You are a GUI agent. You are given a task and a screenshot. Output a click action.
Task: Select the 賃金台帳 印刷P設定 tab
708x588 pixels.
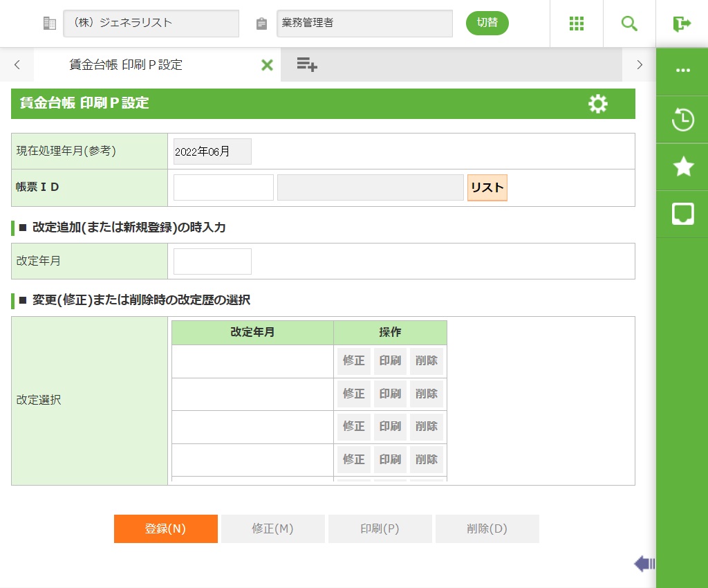[x=126, y=65]
